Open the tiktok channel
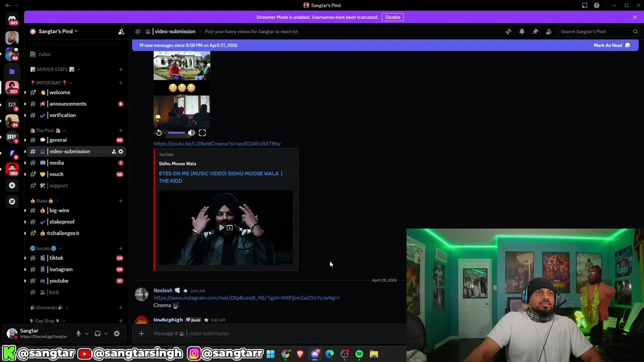644x362 pixels. [76, 258]
